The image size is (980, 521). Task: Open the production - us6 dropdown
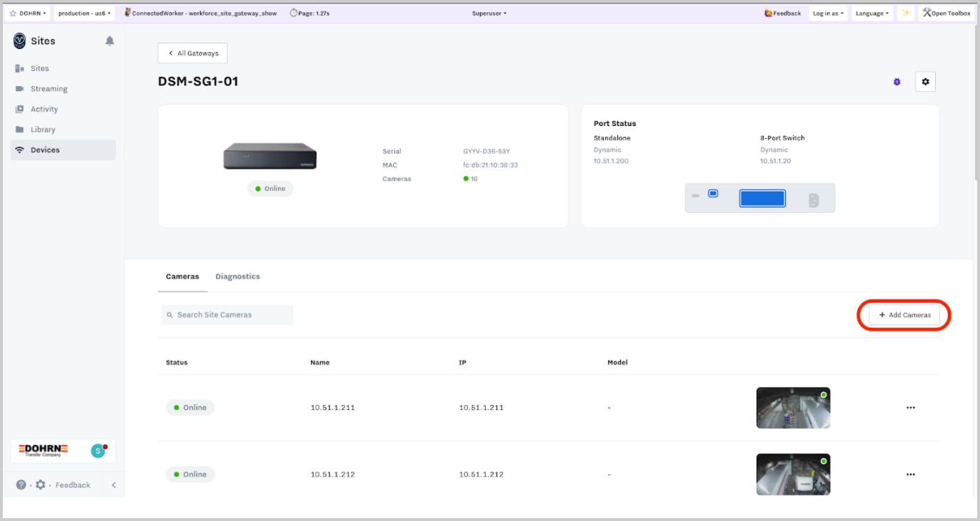click(x=84, y=13)
